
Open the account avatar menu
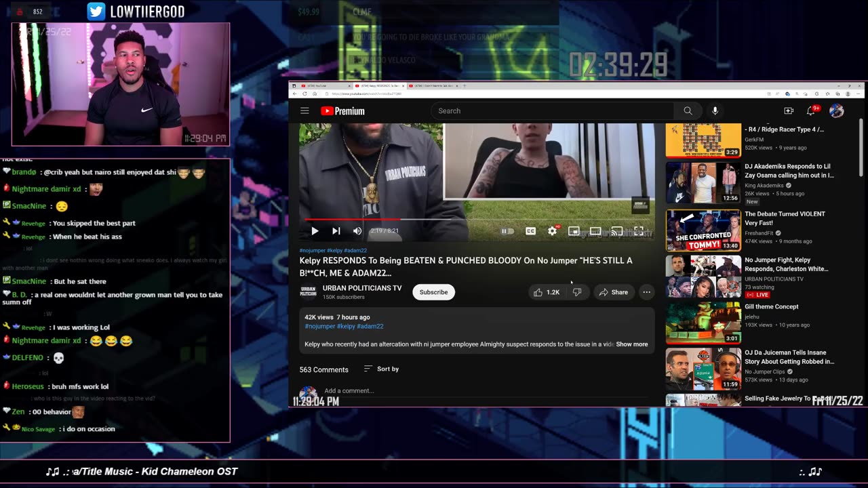click(x=837, y=110)
